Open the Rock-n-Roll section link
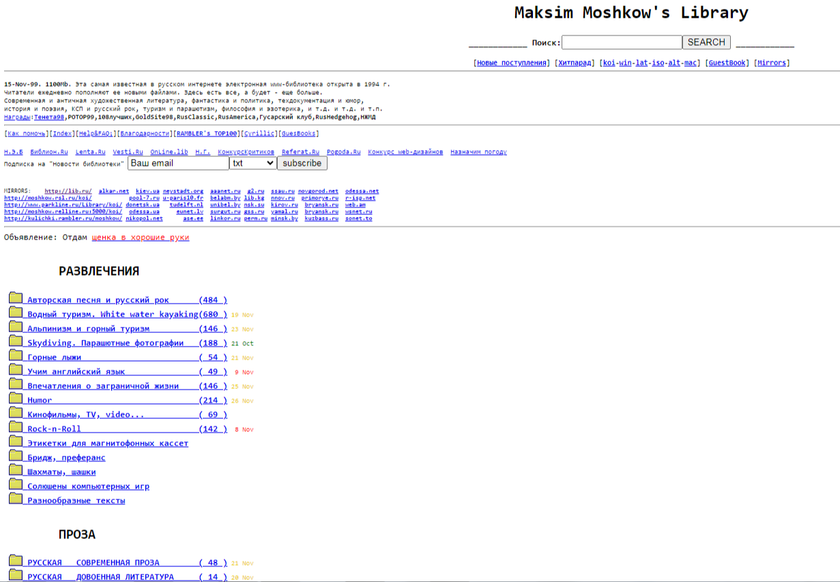The height and width of the screenshot is (582, 840). [x=127, y=429]
